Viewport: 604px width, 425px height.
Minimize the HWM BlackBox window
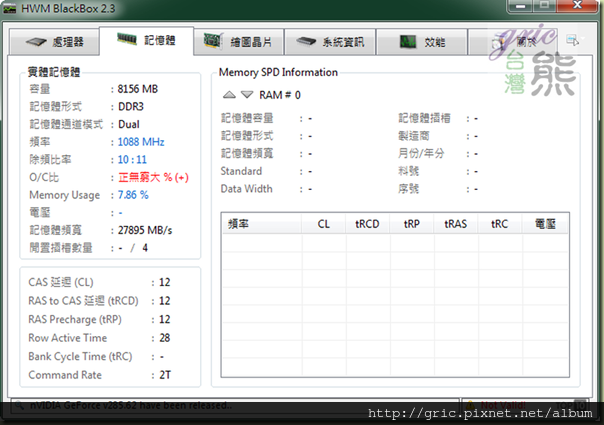pos(520,5)
